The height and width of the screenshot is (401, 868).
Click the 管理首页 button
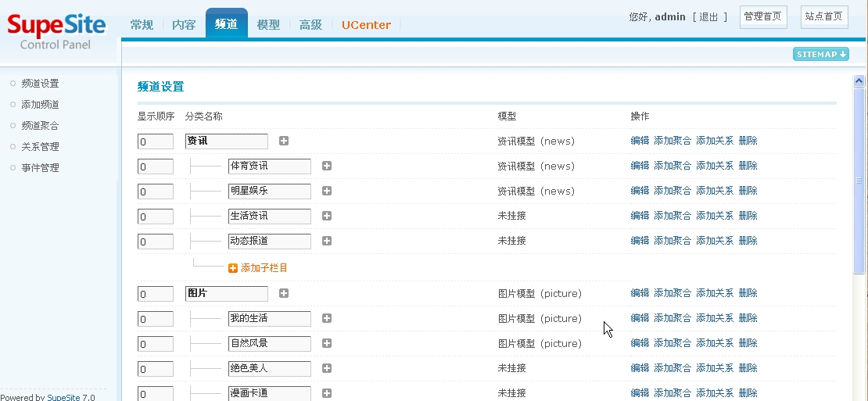(x=762, y=16)
